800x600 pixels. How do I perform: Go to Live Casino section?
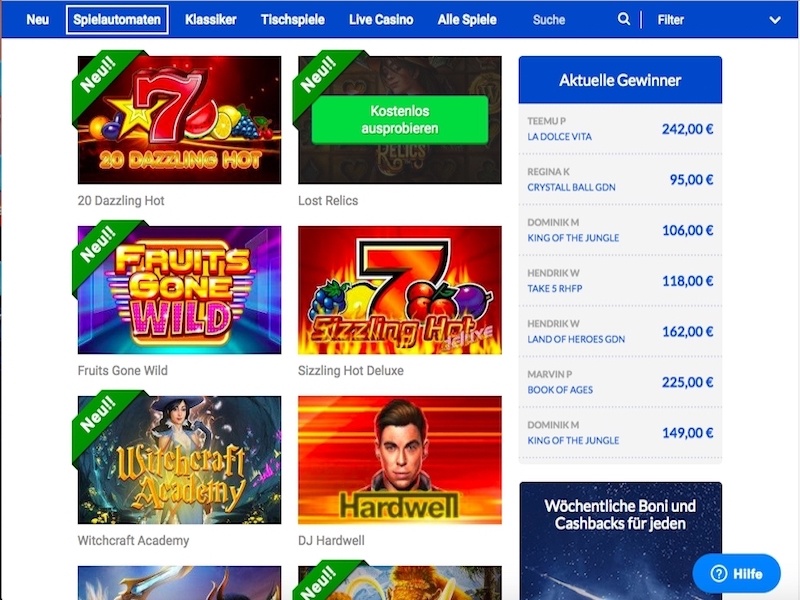[x=381, y=20]
